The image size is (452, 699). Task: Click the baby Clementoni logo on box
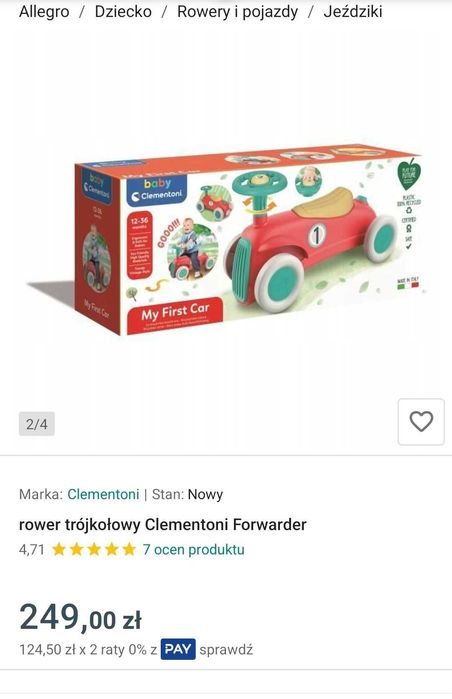coord(157,190)
